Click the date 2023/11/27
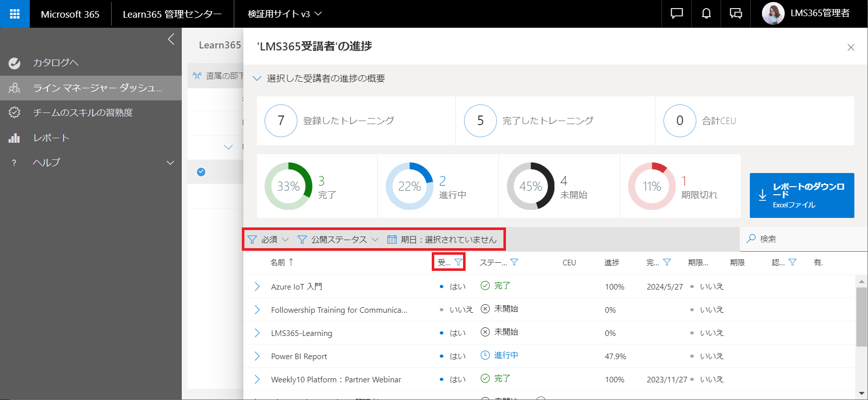Screen dimensions: 868x400 (x=667, y=379)
